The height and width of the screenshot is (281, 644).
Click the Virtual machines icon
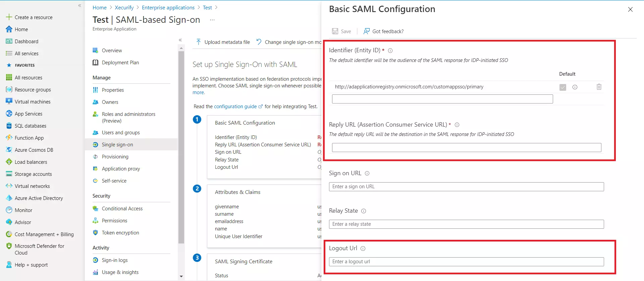click(9, 101)
